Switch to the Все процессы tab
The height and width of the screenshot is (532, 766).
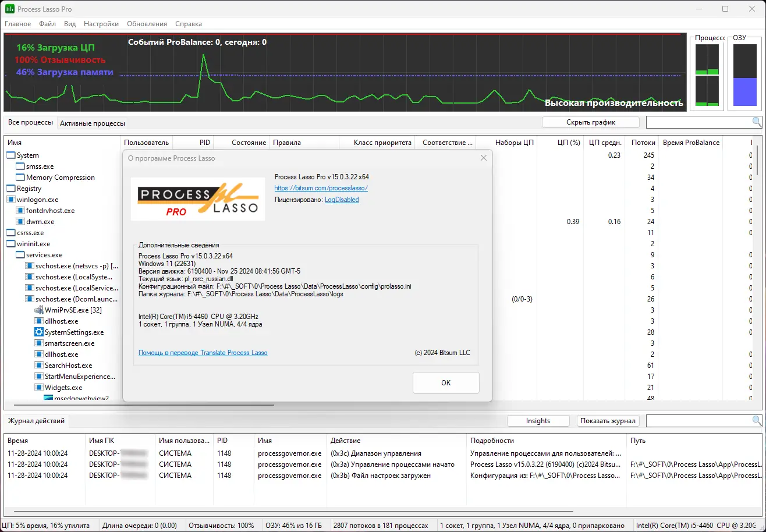click(30, 123)
